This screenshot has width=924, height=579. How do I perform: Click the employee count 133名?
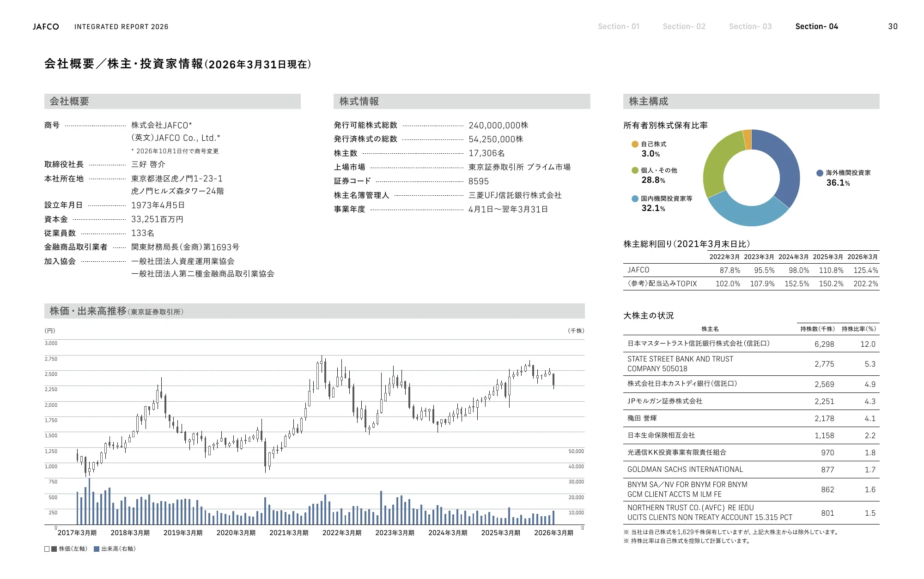pos(143,233)
